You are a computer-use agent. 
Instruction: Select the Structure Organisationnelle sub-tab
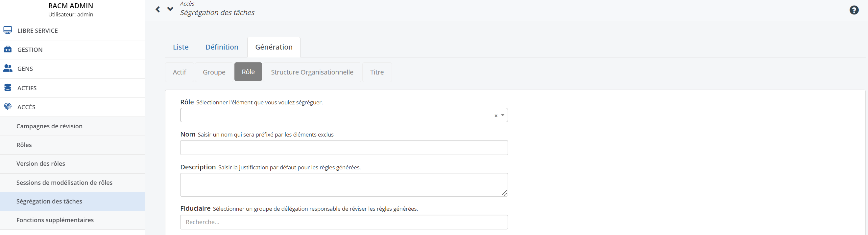pos(312,72)
